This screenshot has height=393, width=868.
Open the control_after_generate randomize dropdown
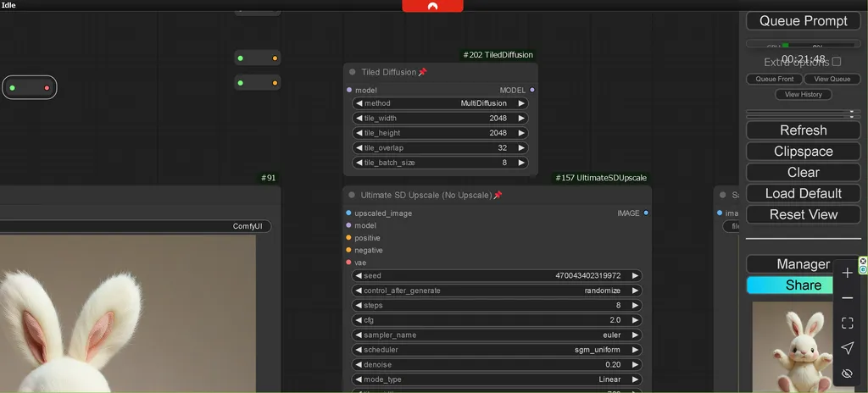497,291
